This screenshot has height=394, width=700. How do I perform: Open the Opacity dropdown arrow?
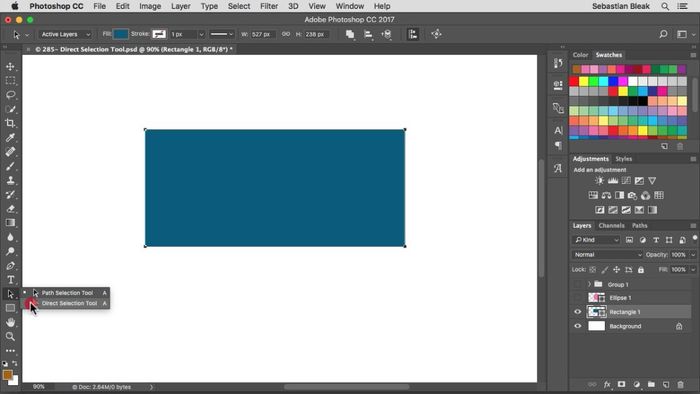tap(693, 255)
